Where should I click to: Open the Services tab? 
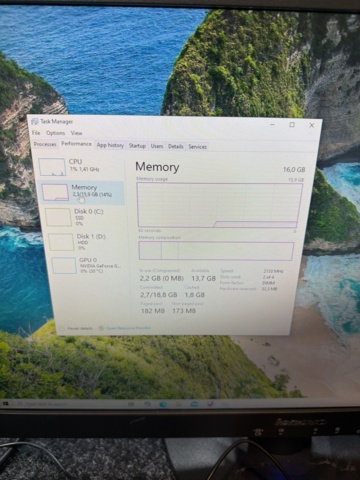pos(197,147)
